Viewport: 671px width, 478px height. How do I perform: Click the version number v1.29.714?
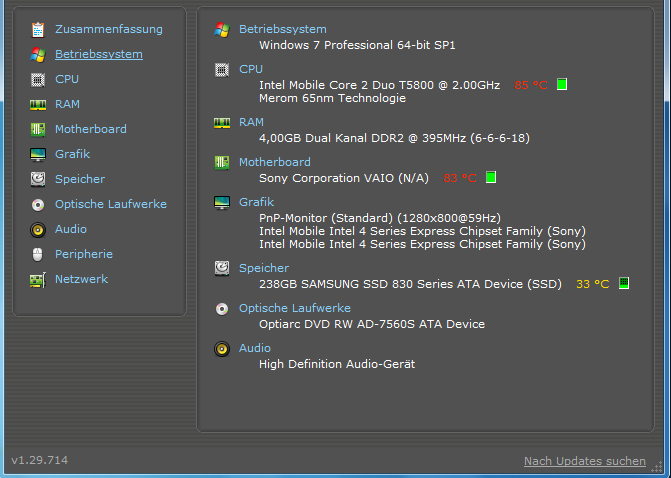point(39,460)
